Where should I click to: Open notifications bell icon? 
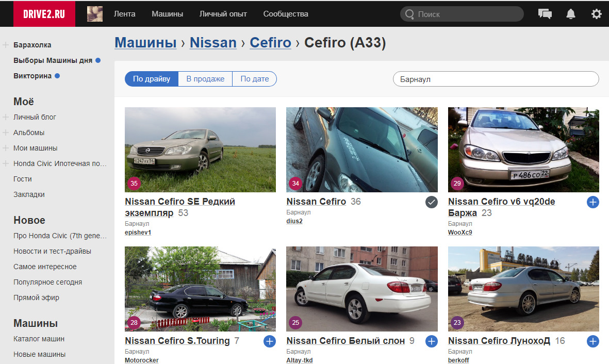tap(570, 14)
